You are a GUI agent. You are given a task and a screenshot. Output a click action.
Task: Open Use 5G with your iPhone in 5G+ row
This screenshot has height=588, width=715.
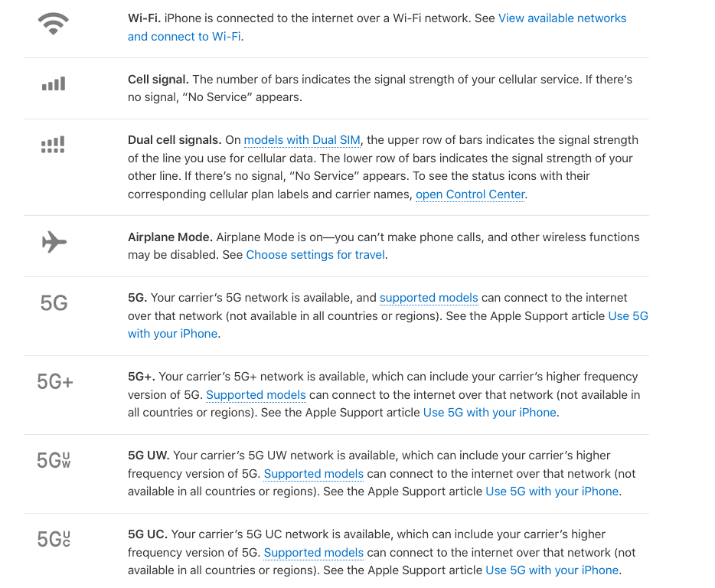[489, 413]
